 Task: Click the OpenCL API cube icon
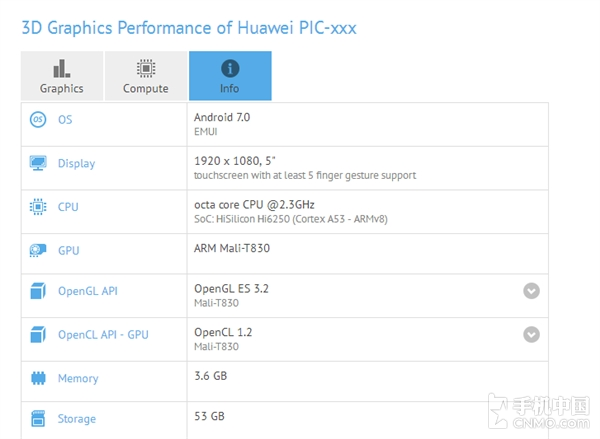tap(38, 334)
